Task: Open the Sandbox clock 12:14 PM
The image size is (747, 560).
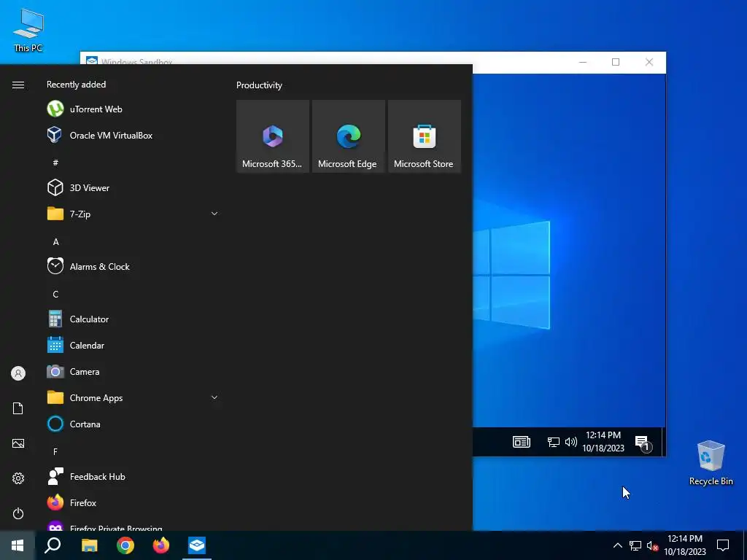Action: point(603,441)
